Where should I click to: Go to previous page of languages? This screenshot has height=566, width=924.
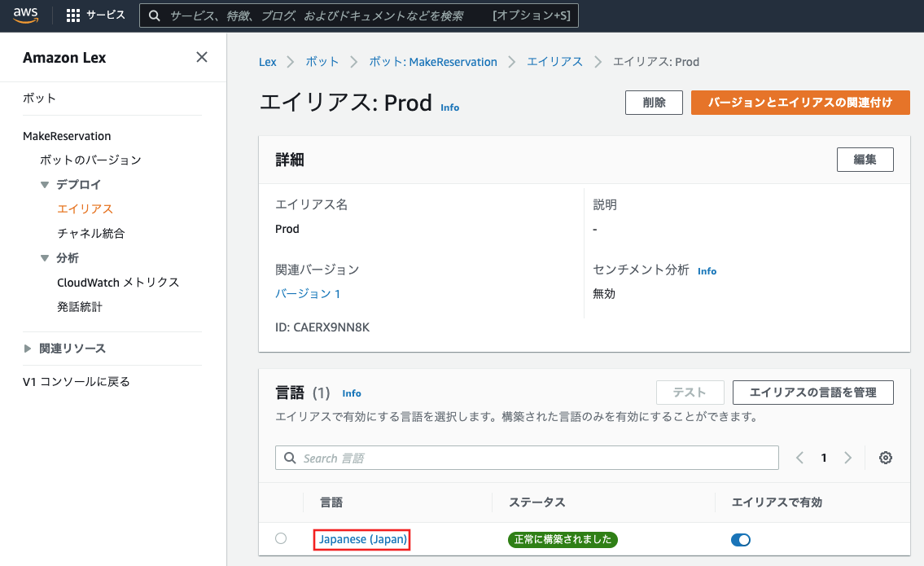coord(799,458)
